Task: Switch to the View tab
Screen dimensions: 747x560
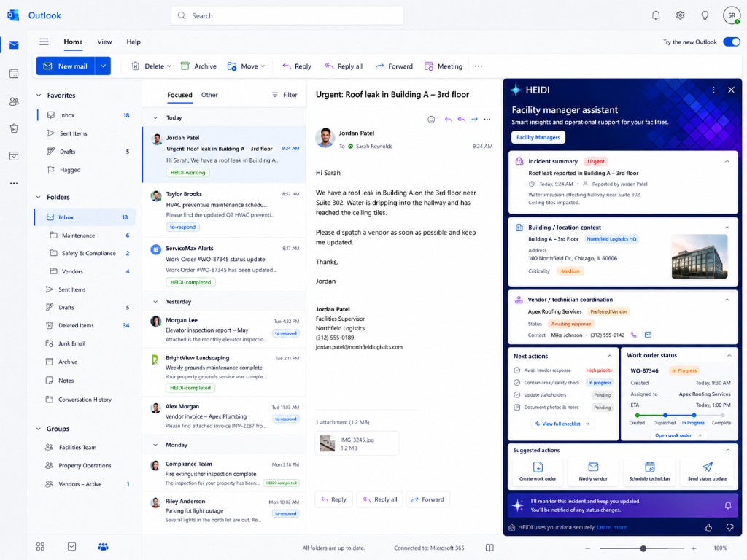Action: click(x=104, y=42)
